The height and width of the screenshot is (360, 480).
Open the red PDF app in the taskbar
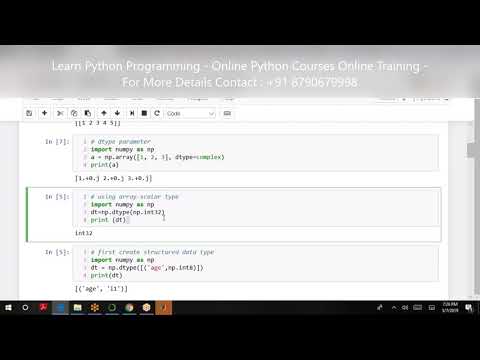pyautogui.click(x=43, y=308)
